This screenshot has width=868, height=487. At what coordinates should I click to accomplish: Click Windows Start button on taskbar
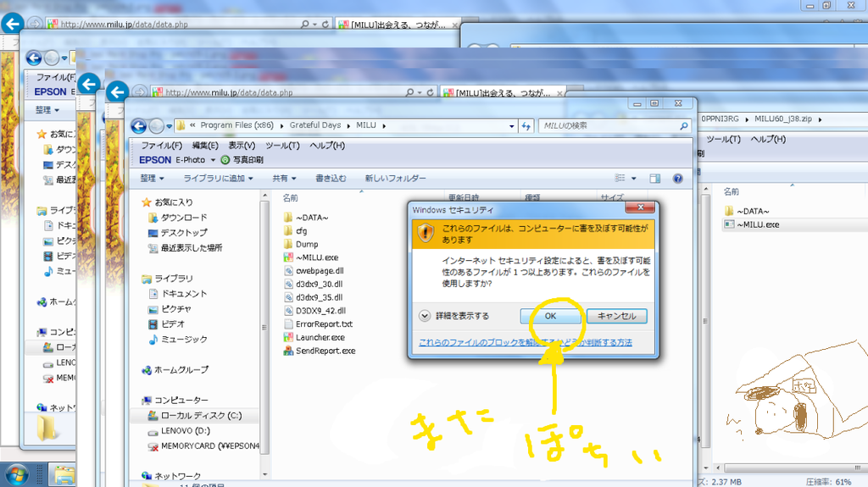(x=16, y=475)
